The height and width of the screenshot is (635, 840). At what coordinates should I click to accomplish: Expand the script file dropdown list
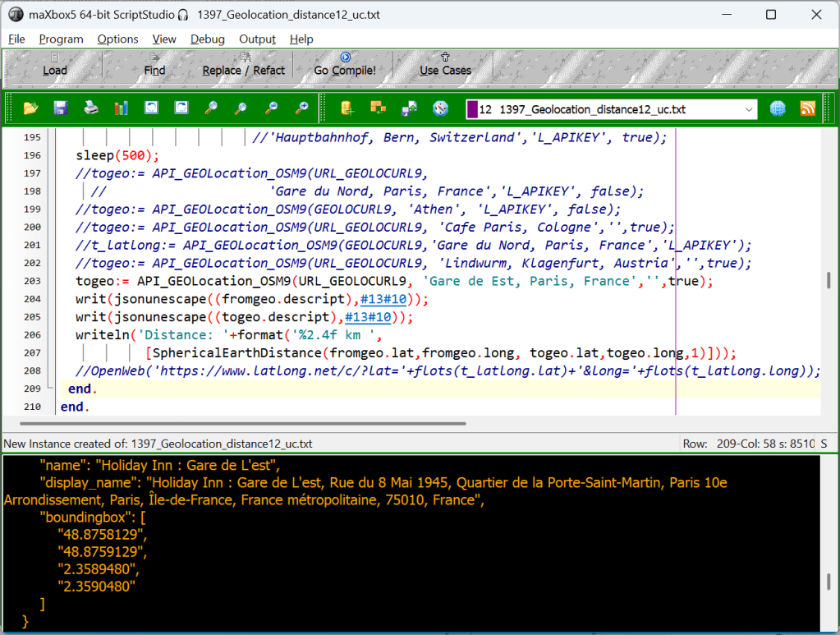point(749,109)
